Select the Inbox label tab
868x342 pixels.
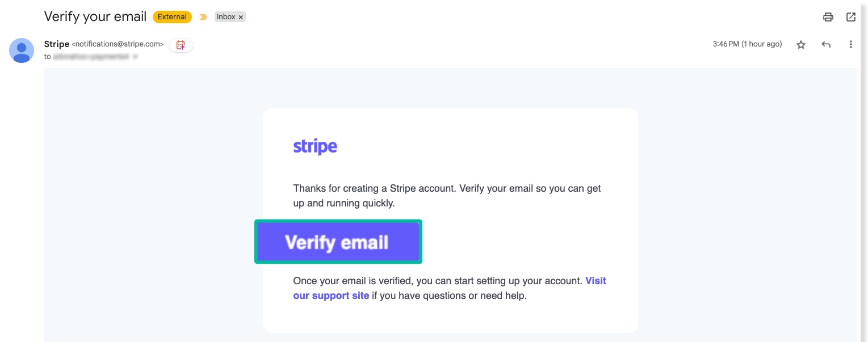[226, 17]
